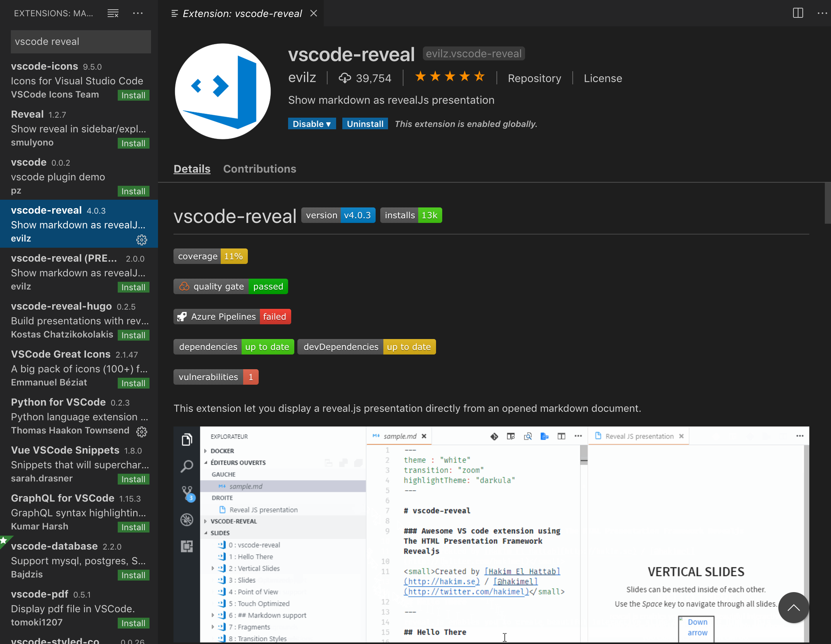Select Python for VSCode in list

click(x=79, y=416)
